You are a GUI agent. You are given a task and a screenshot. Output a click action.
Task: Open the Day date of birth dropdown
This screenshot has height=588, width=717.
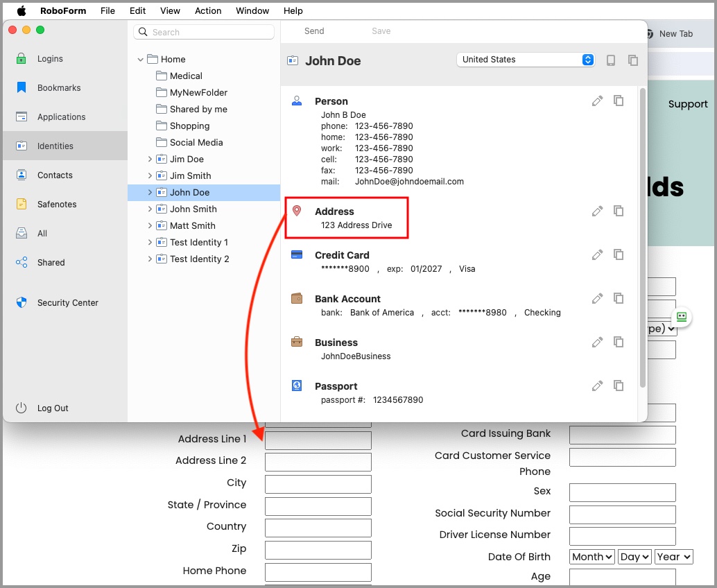[634, 557]
